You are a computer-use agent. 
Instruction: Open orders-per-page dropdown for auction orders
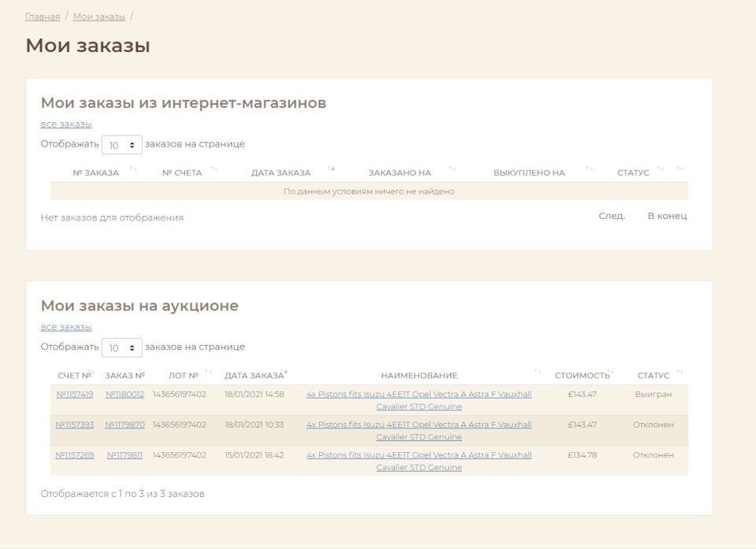122,348
